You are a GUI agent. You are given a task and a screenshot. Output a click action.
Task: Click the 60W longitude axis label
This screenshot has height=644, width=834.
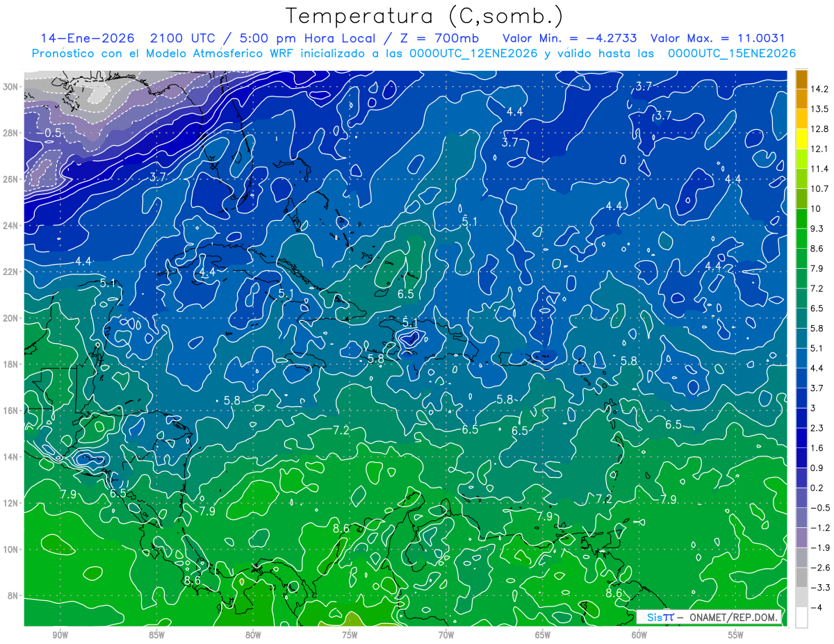click(639, 636)
